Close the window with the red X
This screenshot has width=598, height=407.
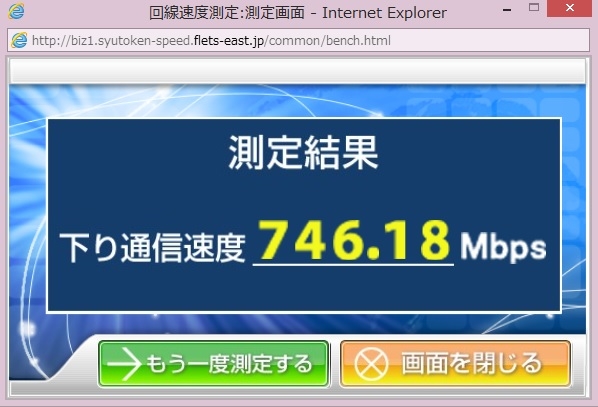pos(569,8)
